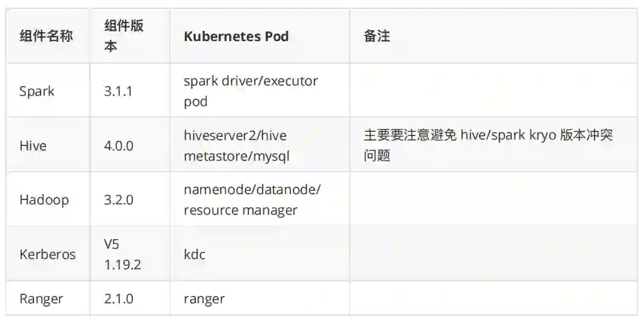Select the V5 1.19.2 version cell
This screenshot has height=322, width=644.
122,254
